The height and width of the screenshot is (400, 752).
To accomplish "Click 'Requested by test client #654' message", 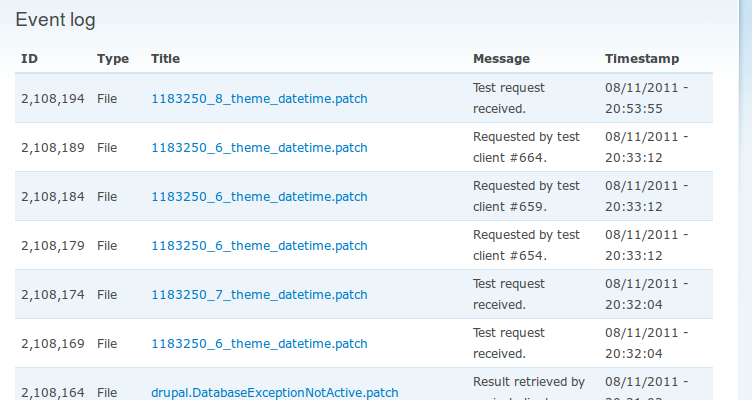I will pyautogui.click(x=527, y=245).
